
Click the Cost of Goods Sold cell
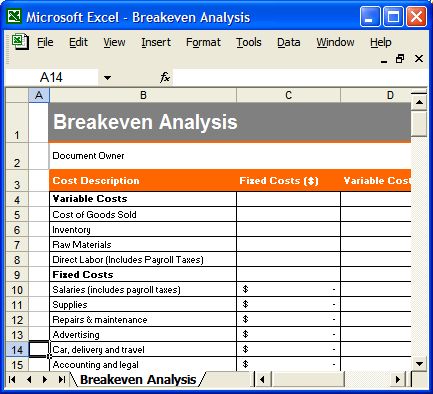click(x=143, y=214)
